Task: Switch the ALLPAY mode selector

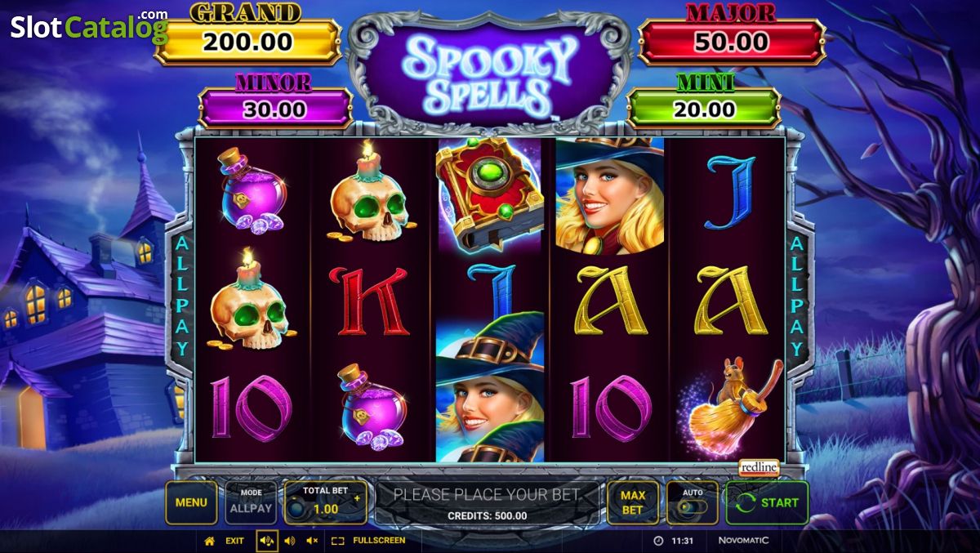Action: (251, 502)
